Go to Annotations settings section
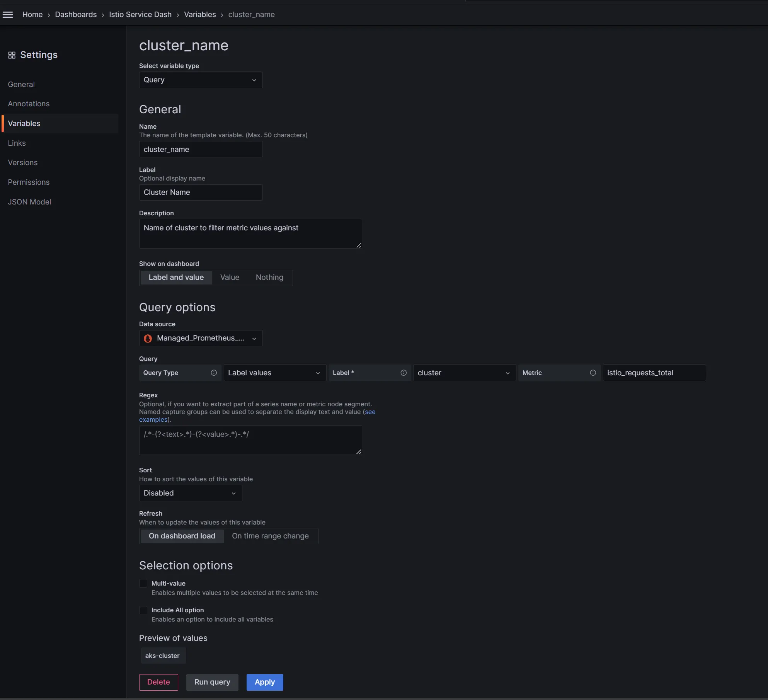 pyautogui.click(x=29, y=104)
